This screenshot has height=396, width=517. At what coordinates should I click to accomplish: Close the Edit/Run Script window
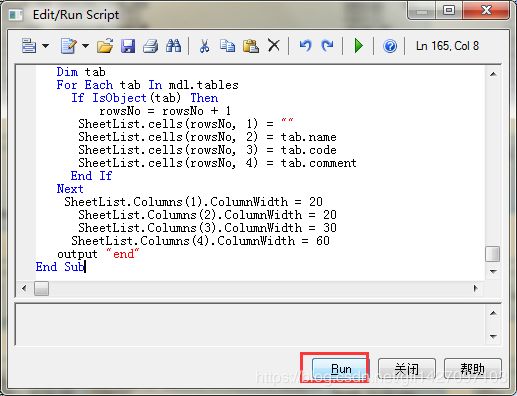pyautogui.click(x=486, y=10)
